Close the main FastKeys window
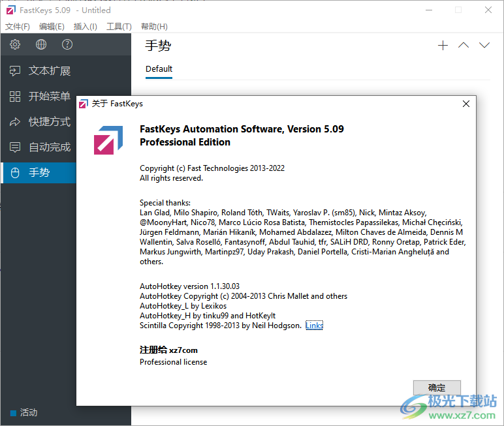 (488, 10)
